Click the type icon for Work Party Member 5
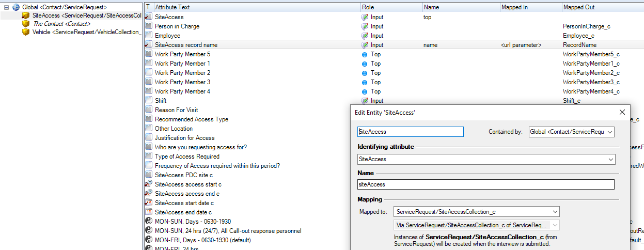The width and height of the screenshot is (644, 250). 149,54
